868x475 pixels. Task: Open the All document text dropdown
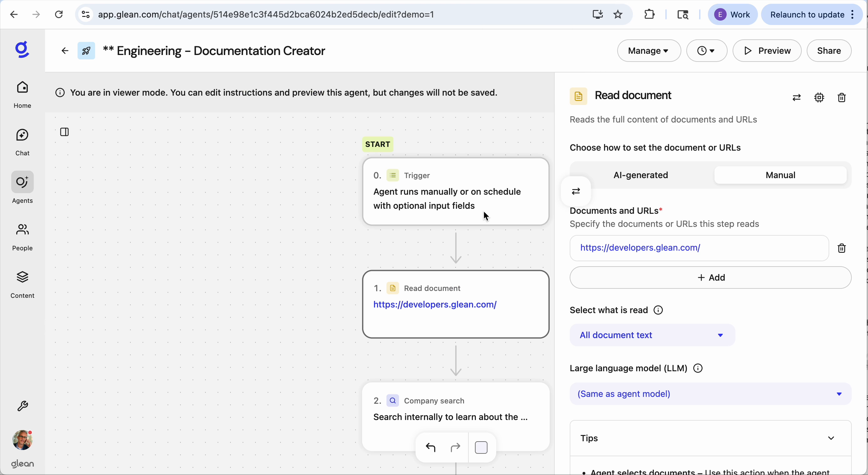pyautogui.click(x=652, y=334)
